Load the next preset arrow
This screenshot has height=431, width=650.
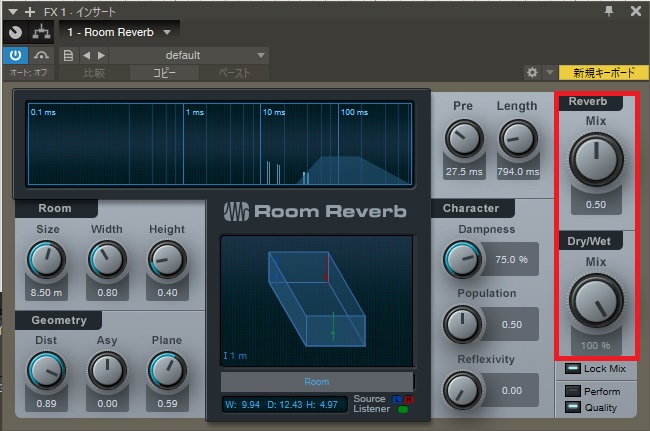(x=101, y=55)
